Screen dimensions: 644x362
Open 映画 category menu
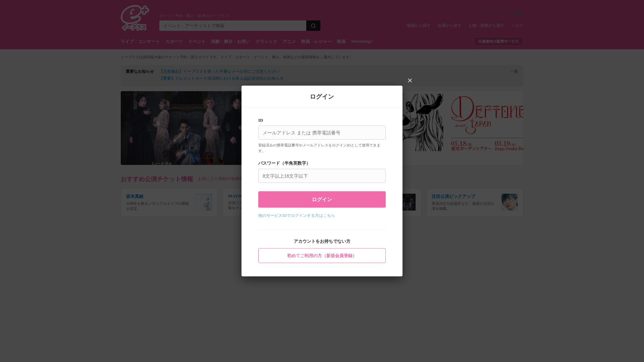click(341, 42)
